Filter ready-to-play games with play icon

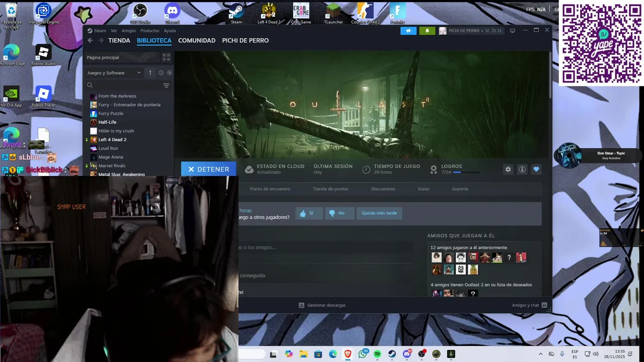pos(170,73)
